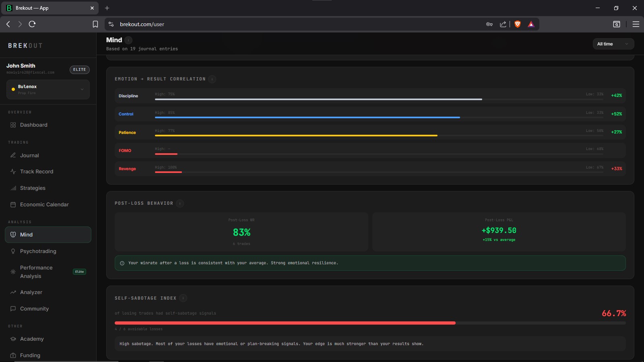Viewport: 644px width, 362px height.
Task: Click the Brave Rewards triangle icon
Action: point(531,24)
